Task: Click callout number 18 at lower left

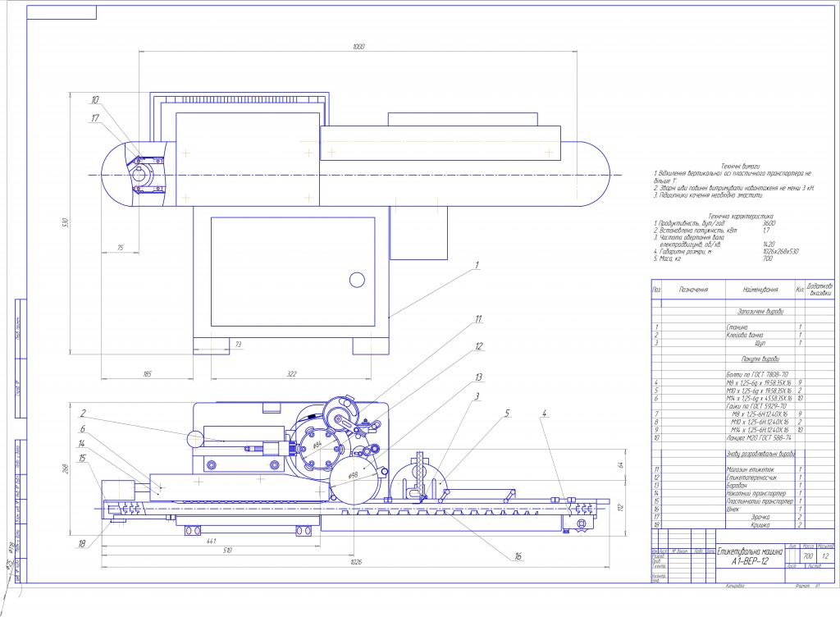Action: click(81, 544)
